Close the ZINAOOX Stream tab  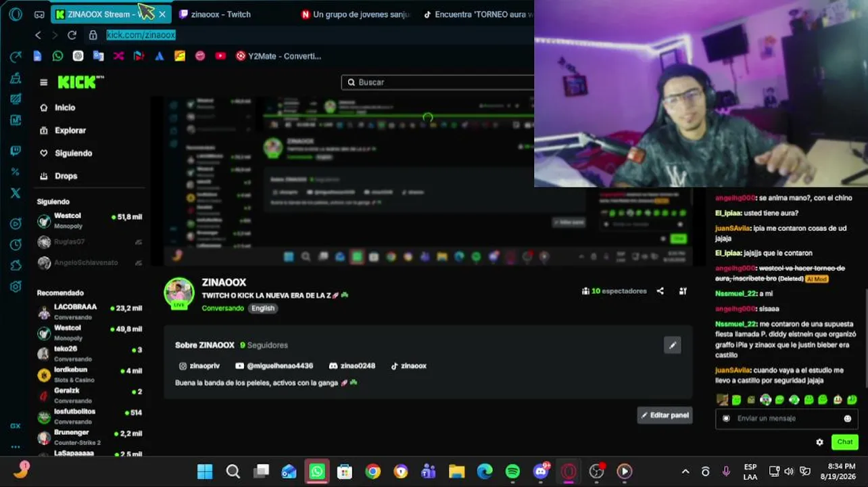coord(162,14)
